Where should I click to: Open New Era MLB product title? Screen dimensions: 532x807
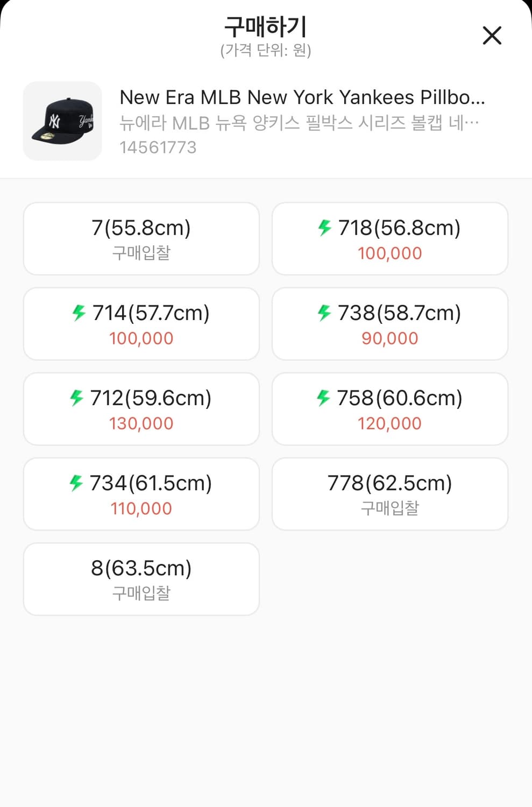(302, 97)
